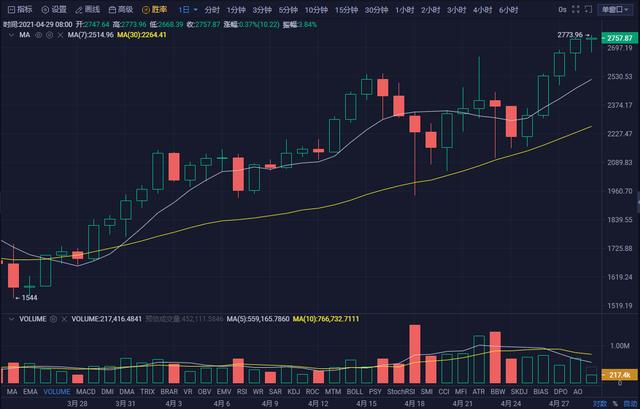
Task: Collapse the MA indicator legend arrow
Action: (x=11, y=34)
